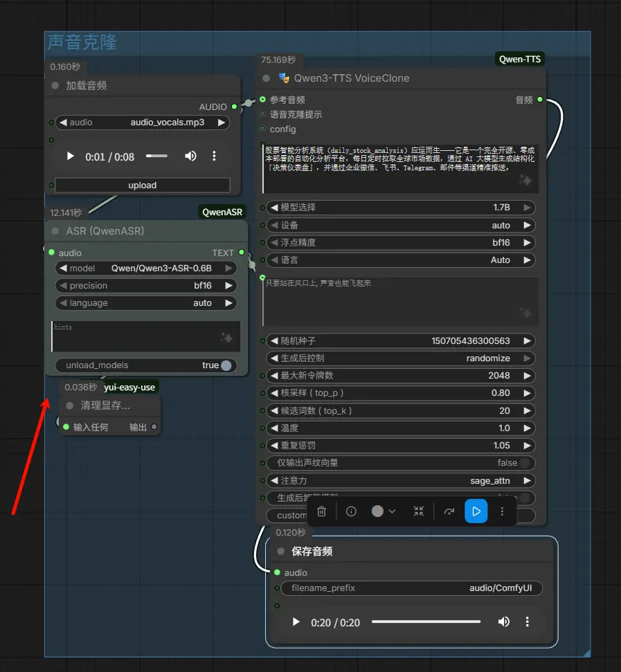This screenshot has height=672, width=621.
Task: Click the seek bar in 保存音频 player
Action: click(x=426, y=622)
